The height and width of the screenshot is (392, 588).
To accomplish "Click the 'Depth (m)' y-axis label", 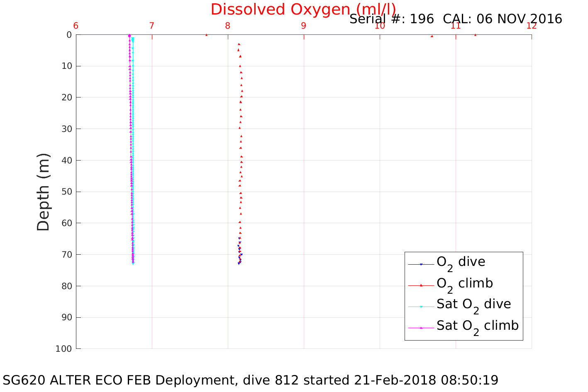I will coord(43,192).
